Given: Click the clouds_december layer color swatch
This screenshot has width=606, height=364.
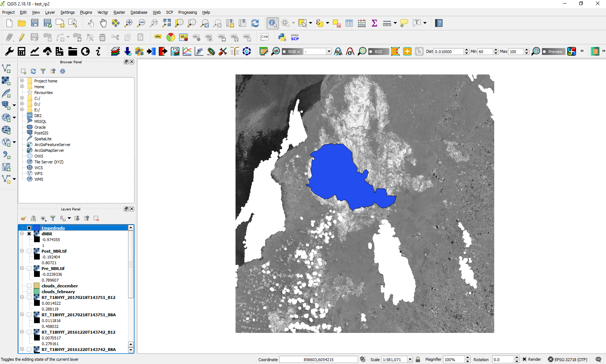Looking at the screenshot, I should pyautogui.click(x=37, y=286).
